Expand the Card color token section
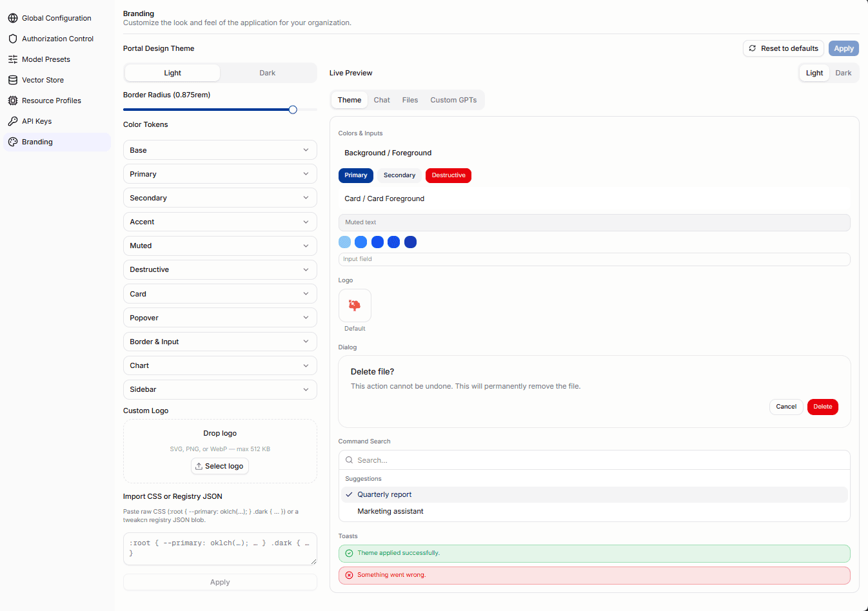868x611 pixels. [x=220, y=294]
